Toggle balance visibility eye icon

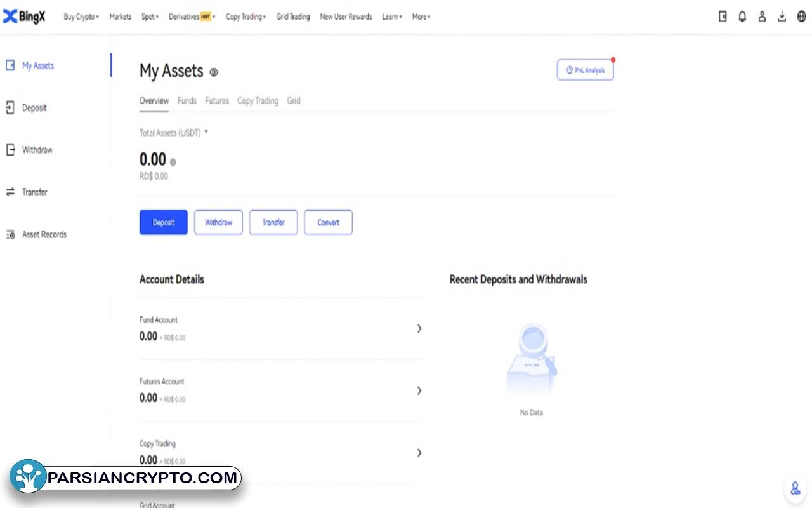coord(214,72)
